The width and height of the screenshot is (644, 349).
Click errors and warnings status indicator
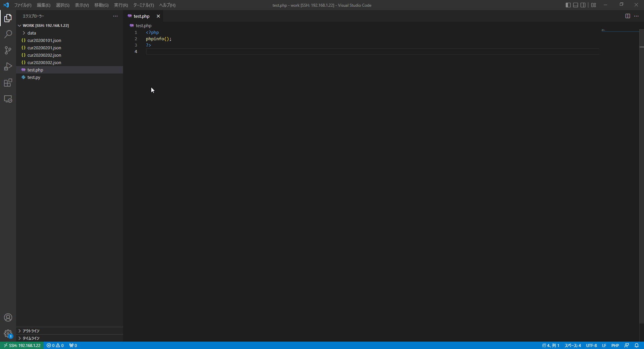(x=55, y=345)
